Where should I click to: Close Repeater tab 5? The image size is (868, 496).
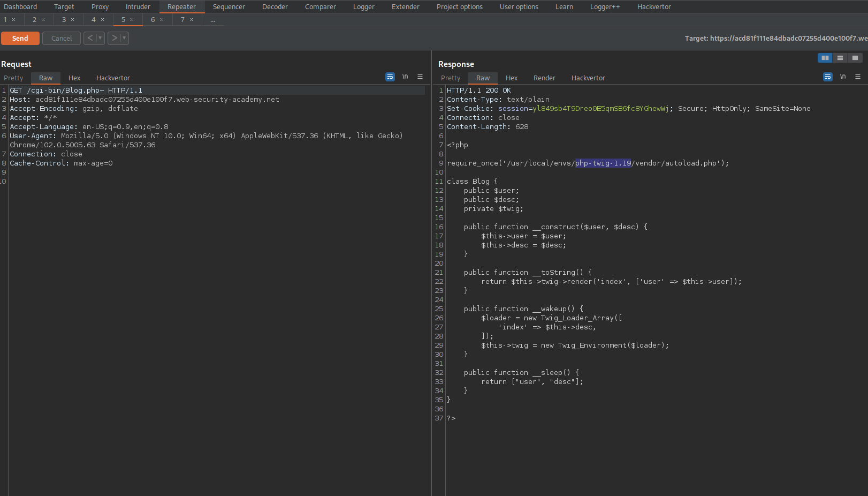coord(132,20)
